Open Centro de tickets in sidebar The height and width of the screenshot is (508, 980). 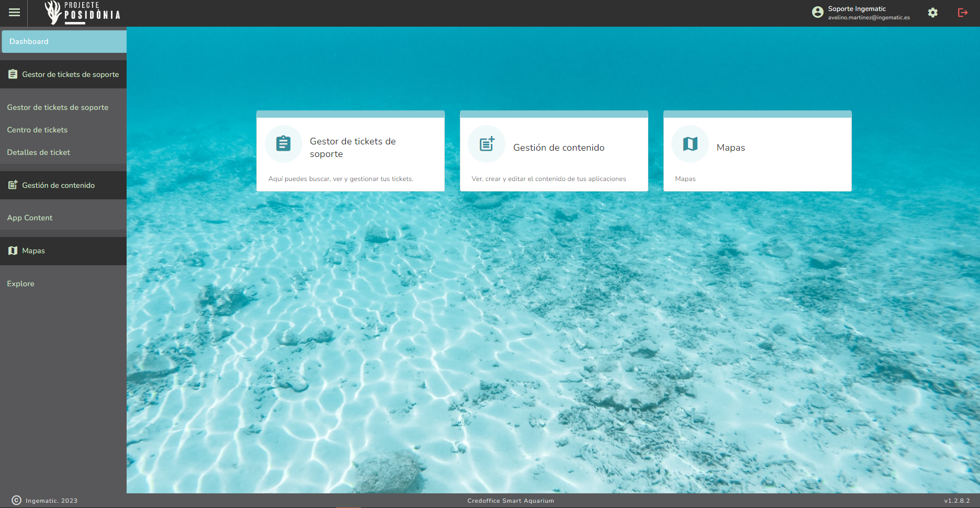tap(37, 130)
